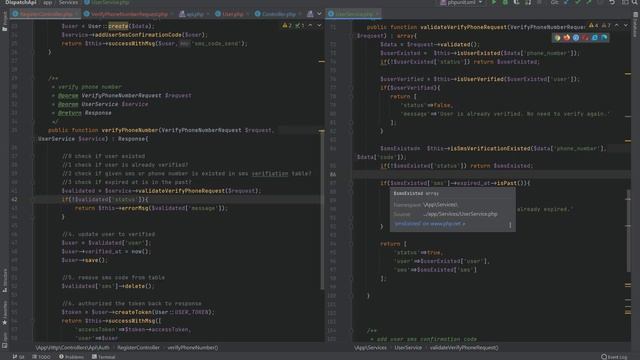Click line 42 in the left editor gutter
This screenshot has width=640, height=360.
click(x=14, y=200)
